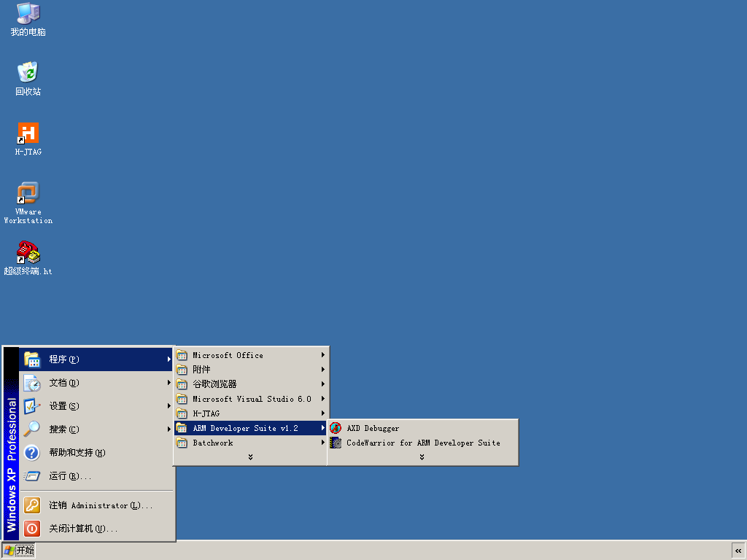Viewport: 747px width, 560px height.
Task: Open the Microsoft Office menu entry
Action: 251,355
